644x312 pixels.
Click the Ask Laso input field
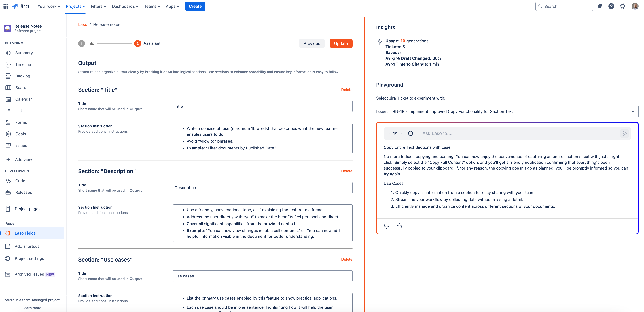tap(518, 133)
